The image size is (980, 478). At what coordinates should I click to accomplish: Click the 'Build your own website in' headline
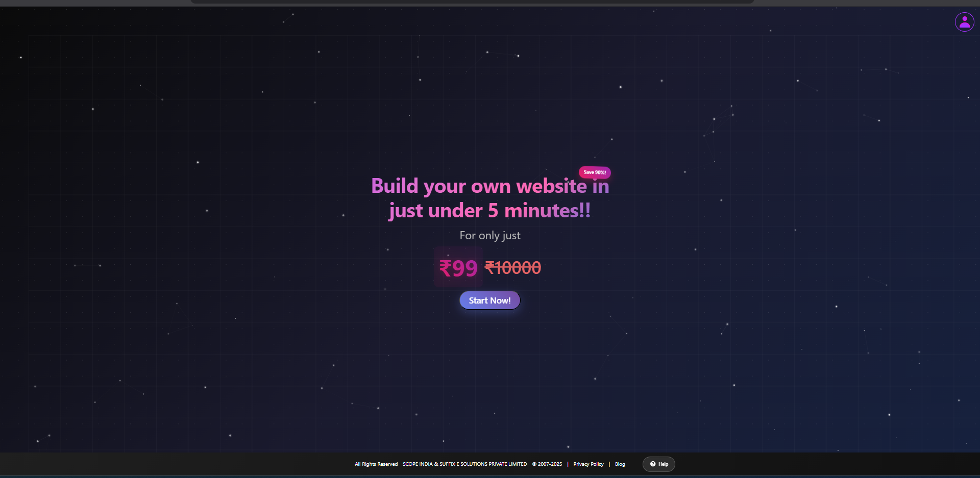tap(489, 186)
